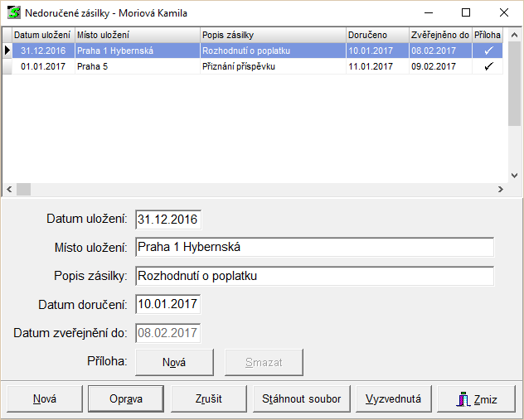The height and width of the screenshot is (420, 524).
Task: Click the Popis zásilky column header
Action: pyautogui.click(x=272, y=35)
